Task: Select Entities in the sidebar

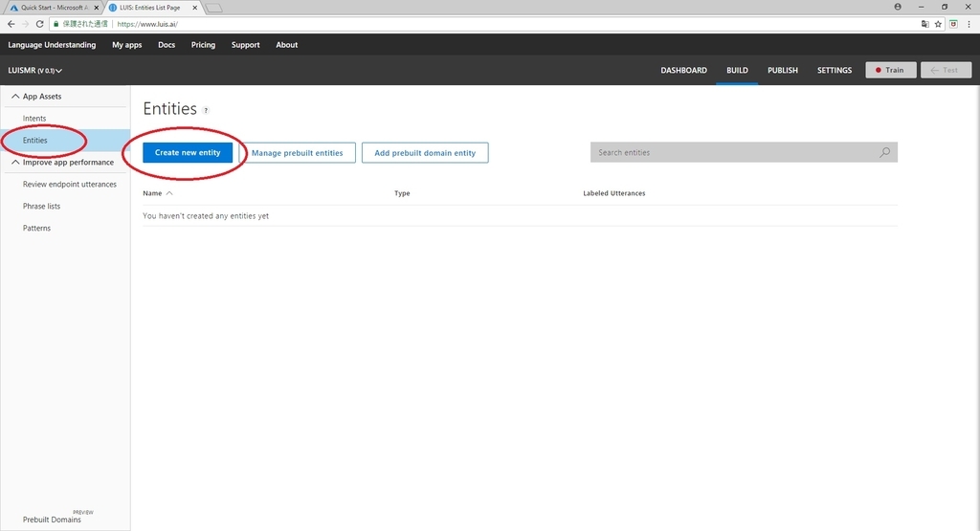Action: [35, 141]
